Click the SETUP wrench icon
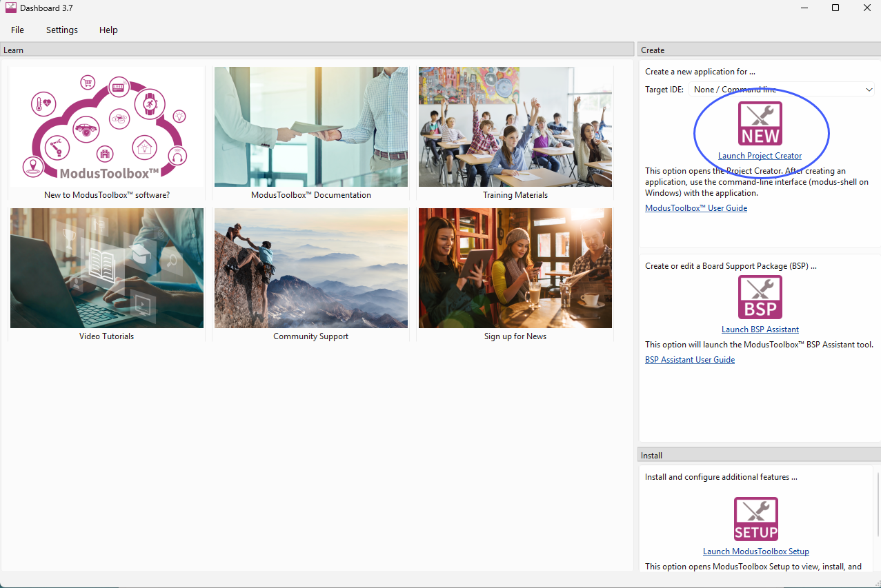 pyautogui.click(x=755, y=519)
